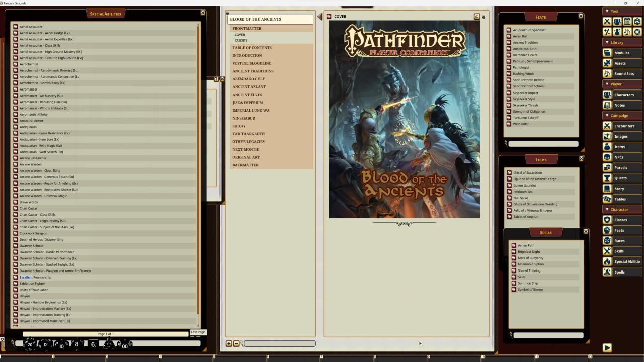Select the VESTIGE BLOODLINE chapter entry
The height and width of the screenshot is (362, 644).
coord(252,63)
